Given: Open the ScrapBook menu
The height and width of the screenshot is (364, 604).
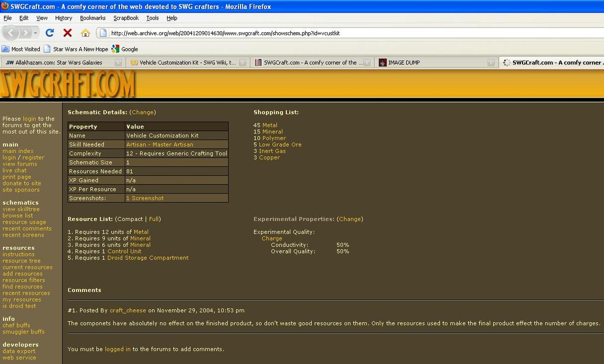Looking at the screenshot, I should click(126, 18).
